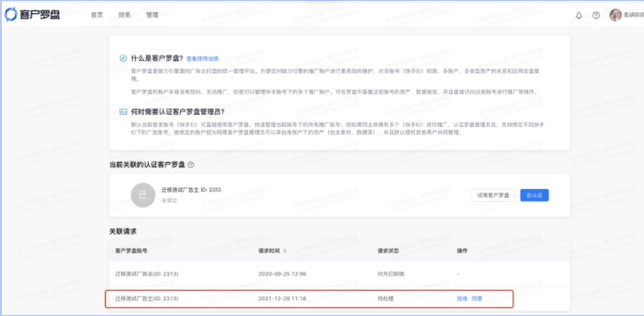Open the 财务 nav item
This screenshot has width=644, height=316.
(x=124, y=15)
